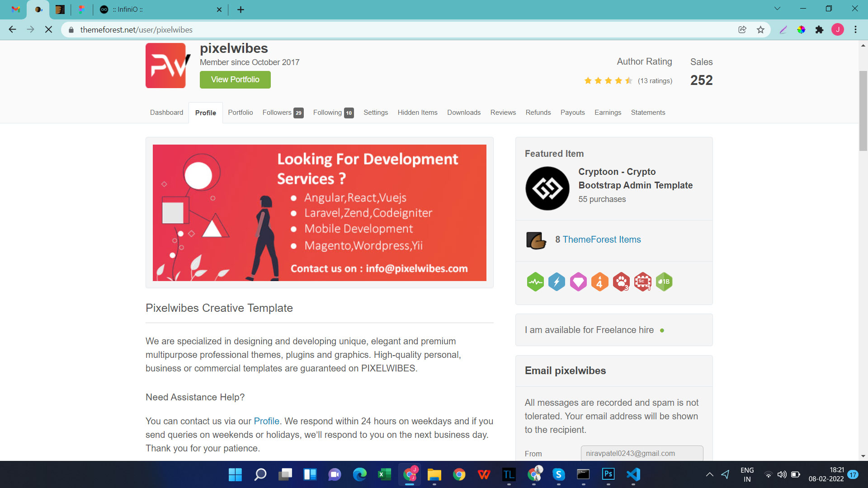Switch to the Portfolio tab

(x=240, y=113)
